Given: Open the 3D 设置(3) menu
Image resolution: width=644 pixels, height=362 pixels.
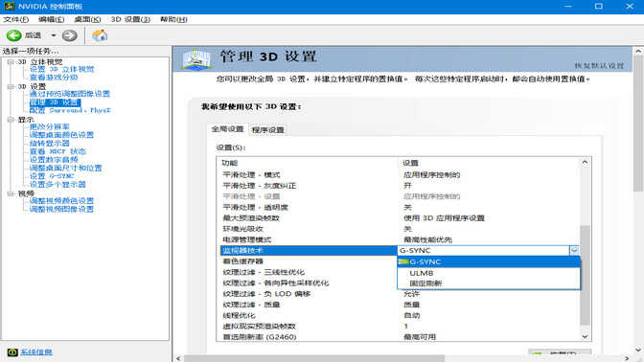Looking at the screenshot, I should [130, 19].
